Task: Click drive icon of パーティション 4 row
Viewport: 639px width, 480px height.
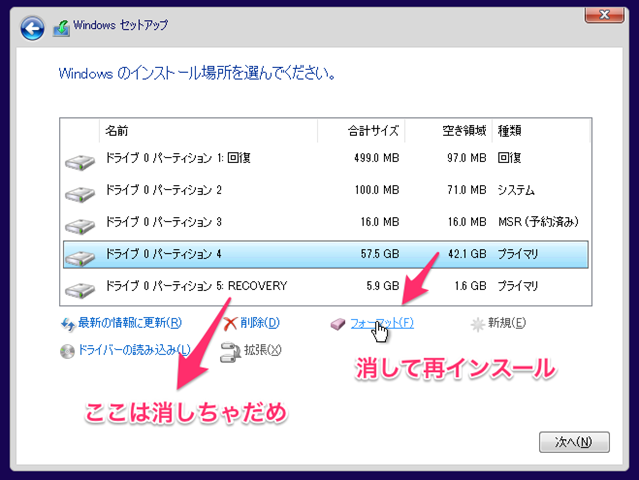Action: pyautogui.click(x=80, y=258)
